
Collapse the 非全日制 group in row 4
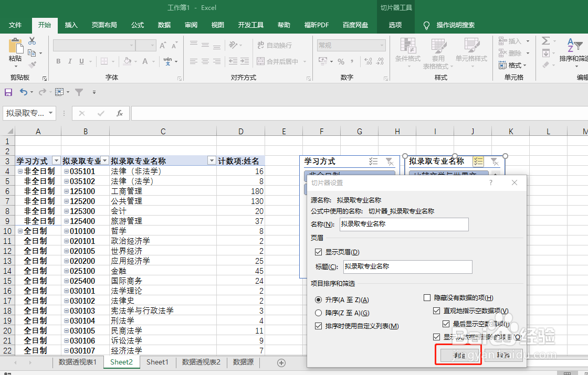(20, 171)
